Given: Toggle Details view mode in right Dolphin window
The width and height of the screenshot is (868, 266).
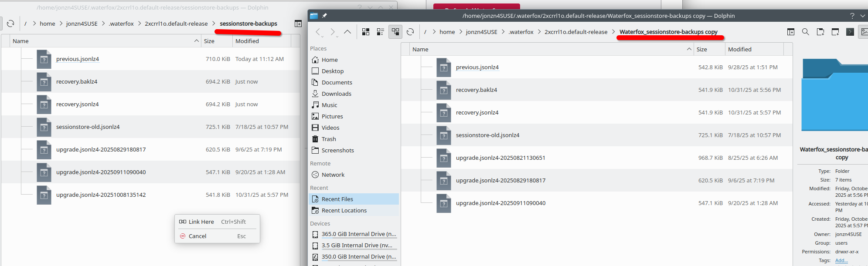Looking at the screenshot, I should pos(395,32).
